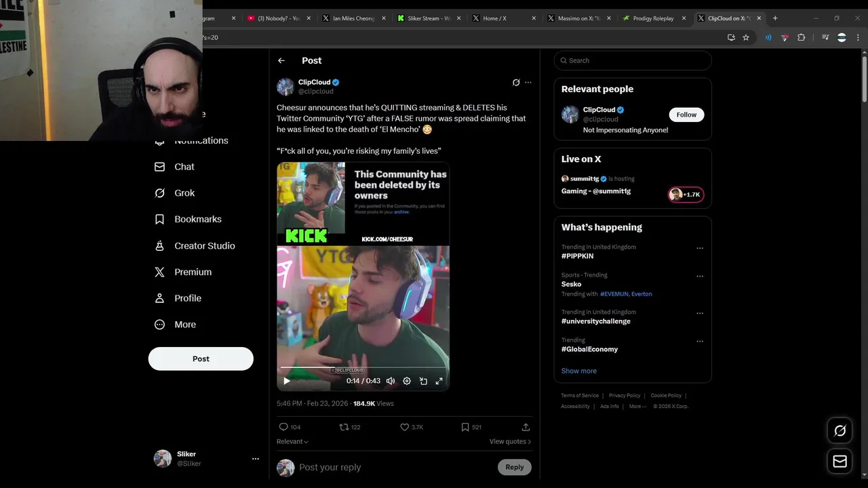Open options for Sesko trend
The height and width of the screenshot is (488, 868).
tap(700, 276)
